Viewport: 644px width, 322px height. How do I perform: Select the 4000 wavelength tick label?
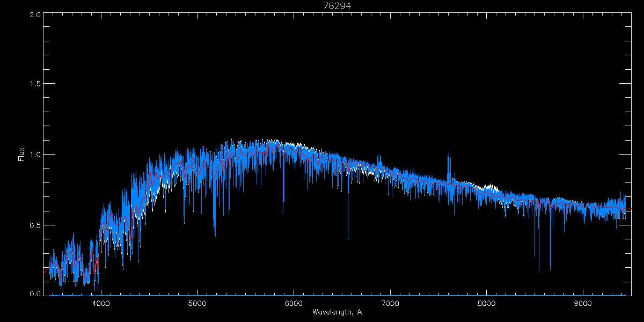point(101,303)
